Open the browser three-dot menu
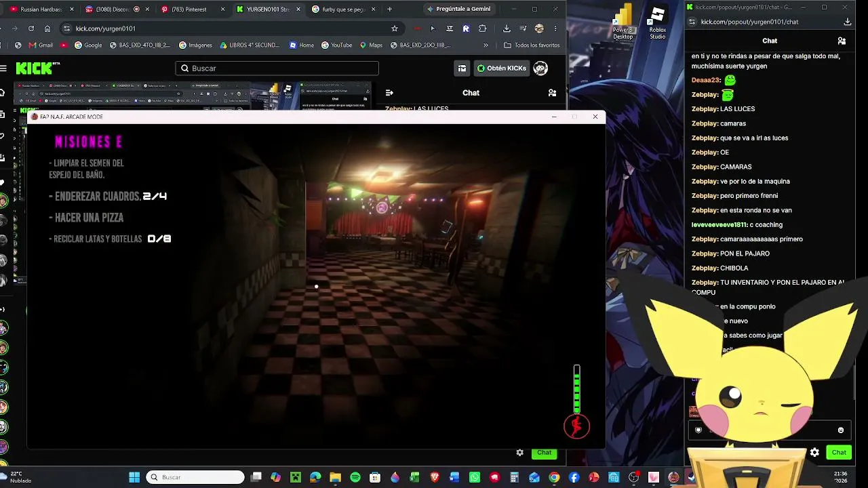This screenshot has height=488, width=868. click(555, 28)
